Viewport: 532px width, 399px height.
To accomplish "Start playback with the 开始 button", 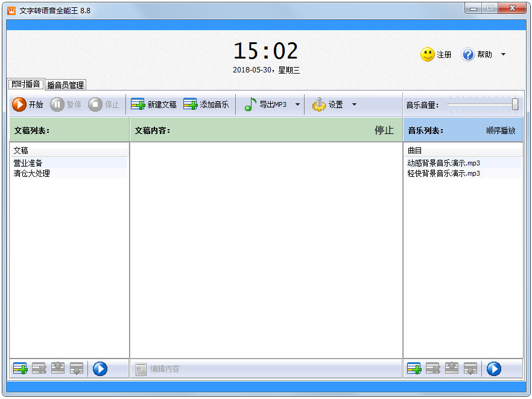I will pyautogui.click(x=28, y=104).
